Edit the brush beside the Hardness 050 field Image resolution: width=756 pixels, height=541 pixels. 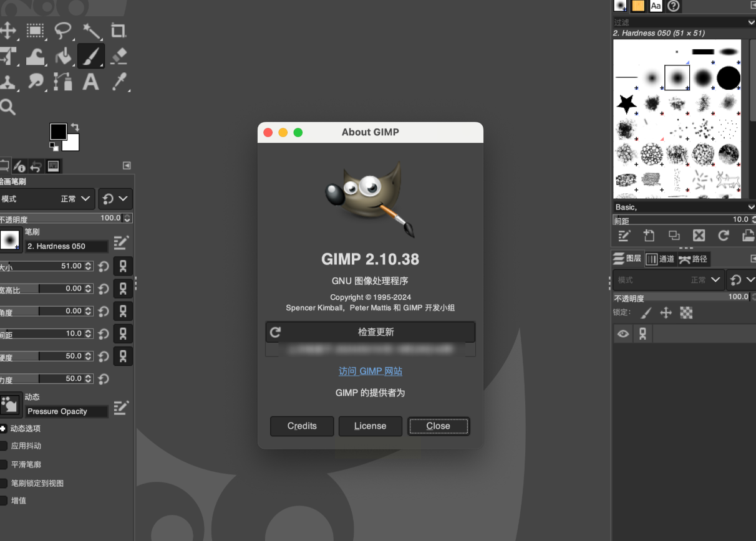121,242
